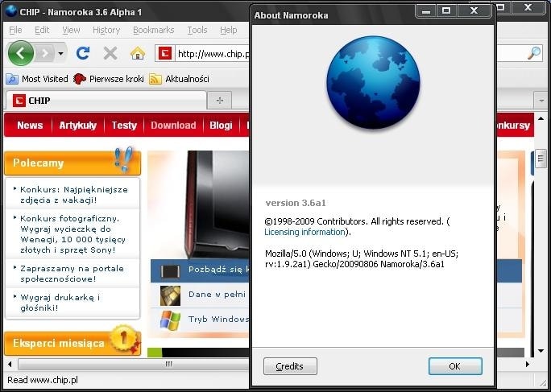Open the Artykuły section on CHIP
This screenshot has height=392, width=551.
[77, 125]
